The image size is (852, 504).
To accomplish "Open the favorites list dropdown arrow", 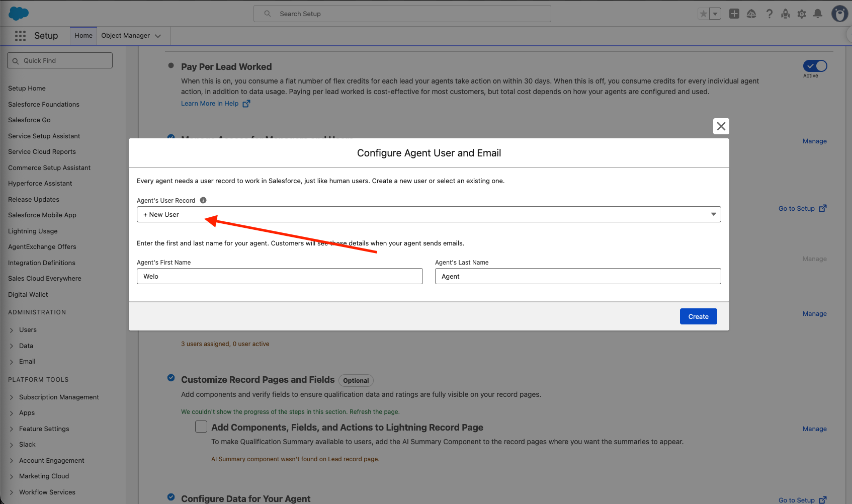I will tap(715, 14).
